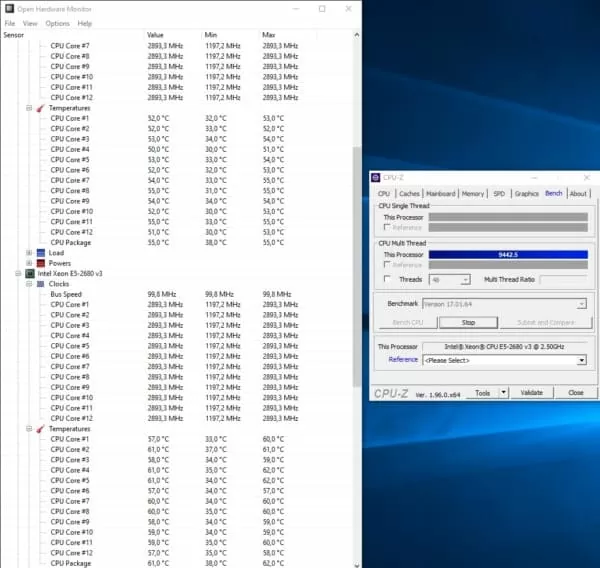Click the Close button in CPU-Z footer
Image resolution: width=600 pixels, height=568 pixels.
pyautogui.click(x=576, y=393)
